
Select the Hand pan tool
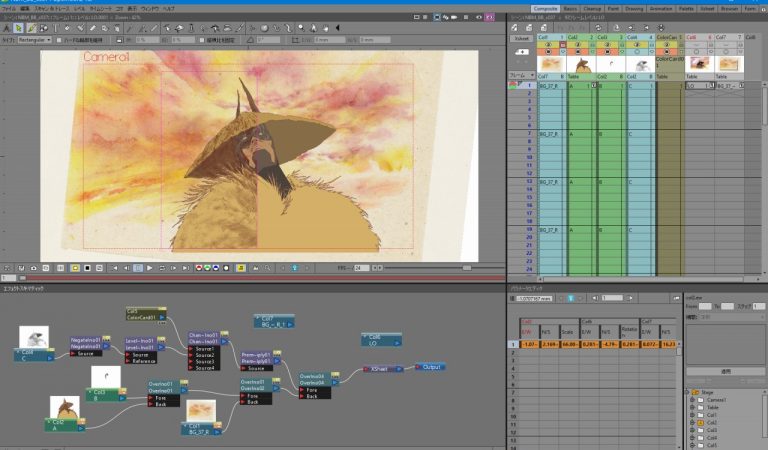[325, 28]
